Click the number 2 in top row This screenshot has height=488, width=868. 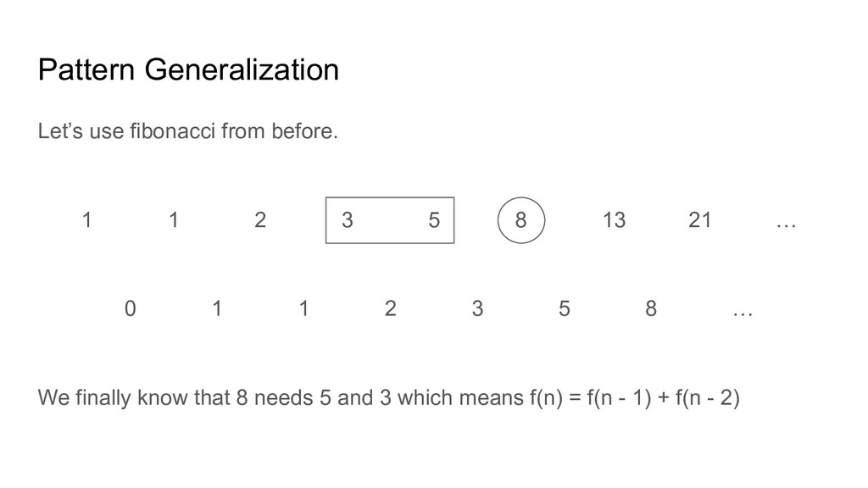coord(260,220)
